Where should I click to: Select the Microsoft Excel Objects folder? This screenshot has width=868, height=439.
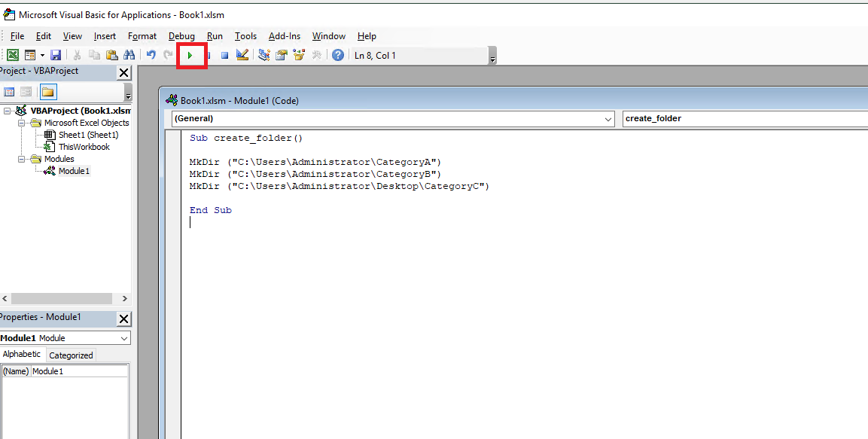click(x=87, y=123)
